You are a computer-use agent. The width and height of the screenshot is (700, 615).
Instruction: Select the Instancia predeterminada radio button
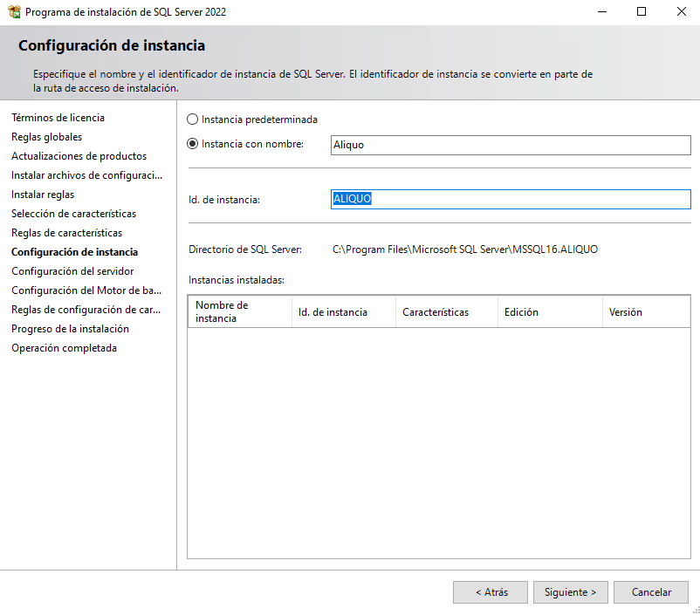pyautogui.click(x=193, y=120)
